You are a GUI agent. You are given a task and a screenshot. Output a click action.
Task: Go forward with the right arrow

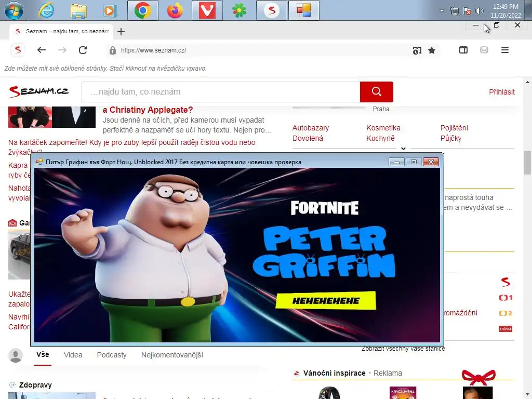pyautogui.click(x=62, y=50)
